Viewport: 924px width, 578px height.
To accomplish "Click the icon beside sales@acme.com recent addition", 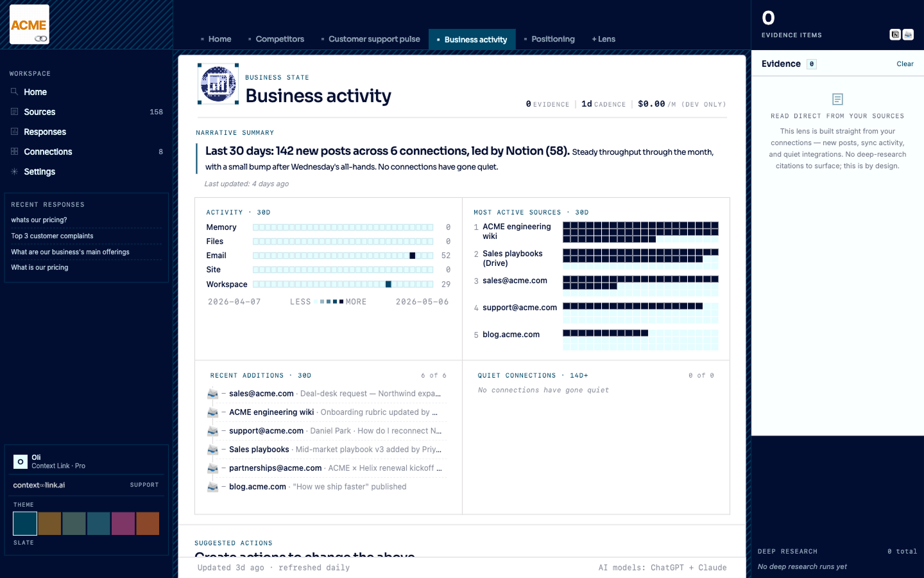I will (x=212, y=394).
